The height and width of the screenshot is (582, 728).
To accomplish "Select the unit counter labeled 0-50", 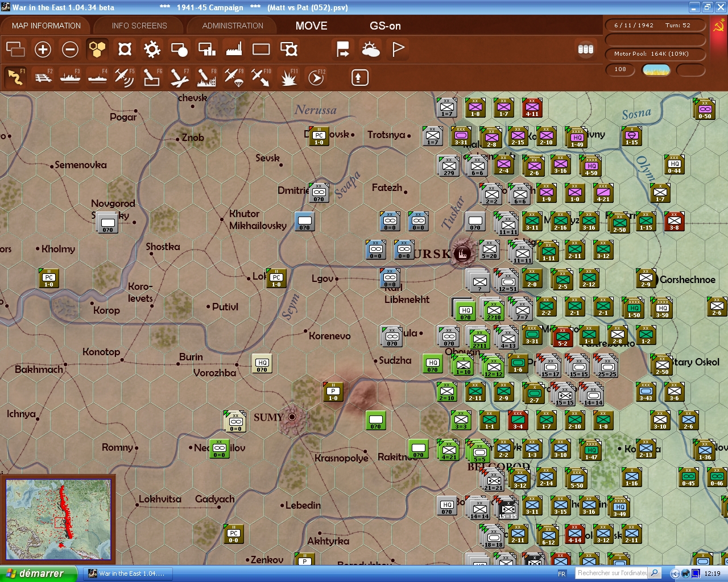I will [x=705, y=109].
